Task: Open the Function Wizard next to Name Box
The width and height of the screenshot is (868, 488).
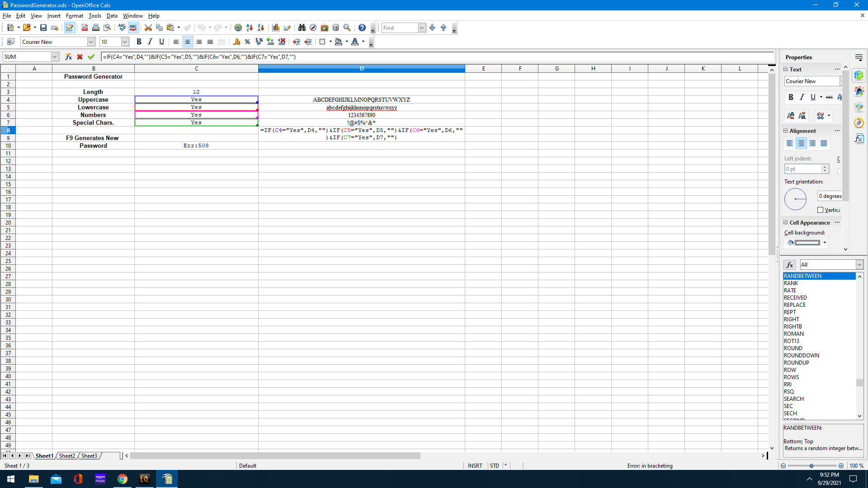Action: (68, 57)
